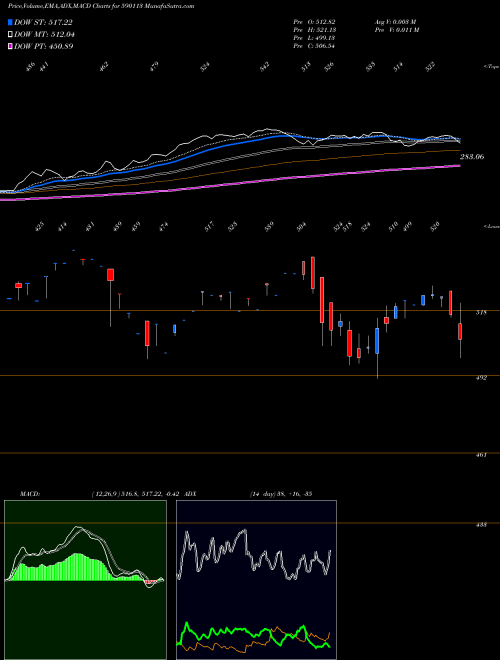Click the 'Avg V: 0.008 M' volume text
This screenshot has width=500, height=660.
pos(396,22)
